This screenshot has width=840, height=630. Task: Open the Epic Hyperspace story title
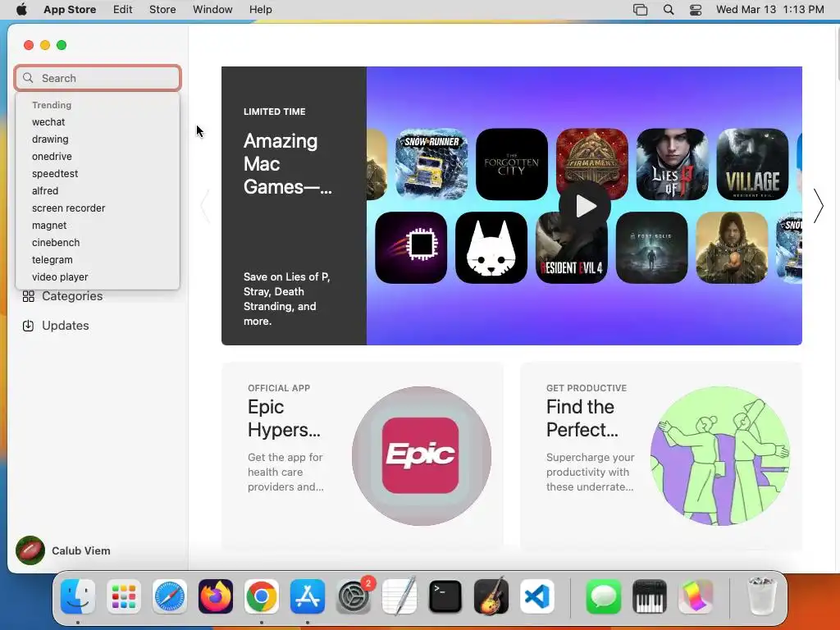tap(285, 418)
